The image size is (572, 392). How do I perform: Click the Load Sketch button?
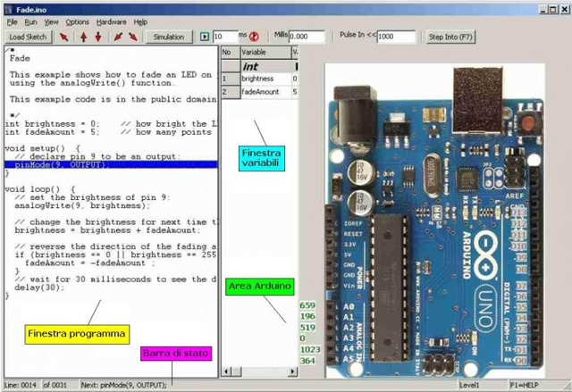(28, 38)
